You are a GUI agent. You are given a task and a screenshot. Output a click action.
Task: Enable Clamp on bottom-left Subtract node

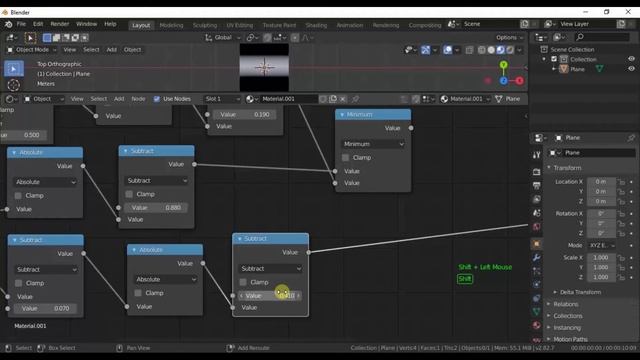18,283
